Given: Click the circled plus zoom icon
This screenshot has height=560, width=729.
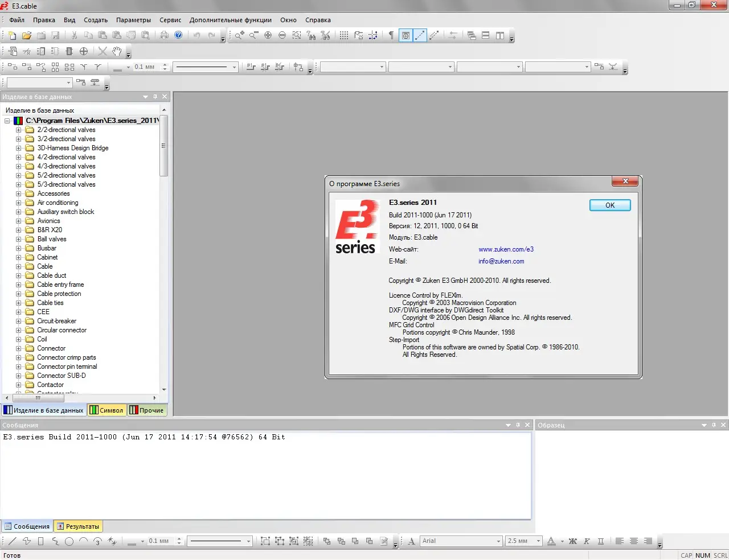Looking at the screenshot, I should point(268,35).
